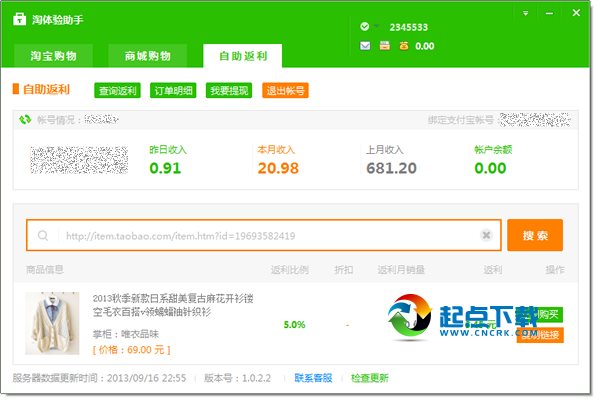Click the 返利比例 column header
Screen dimensions: 600x402
click(290, 270)
